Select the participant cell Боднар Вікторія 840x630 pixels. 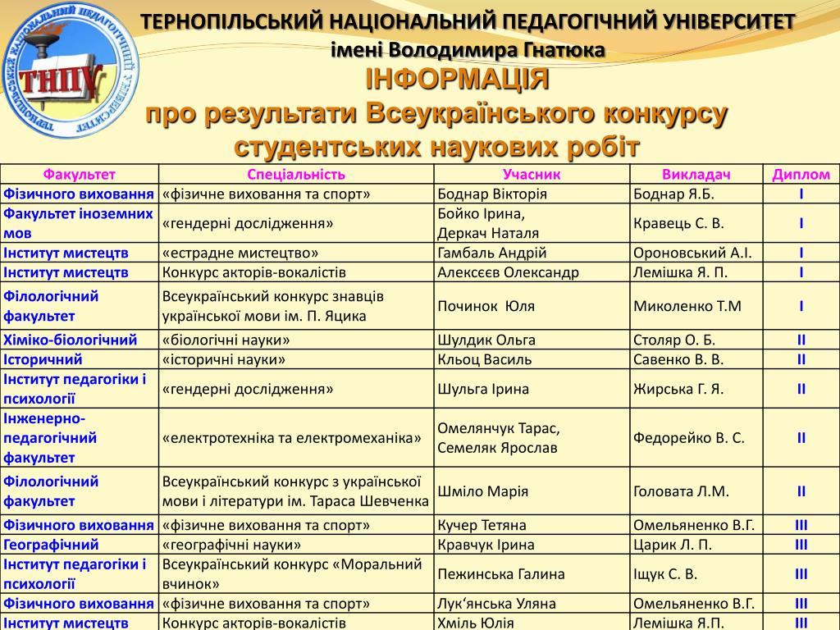click(532, 194)
